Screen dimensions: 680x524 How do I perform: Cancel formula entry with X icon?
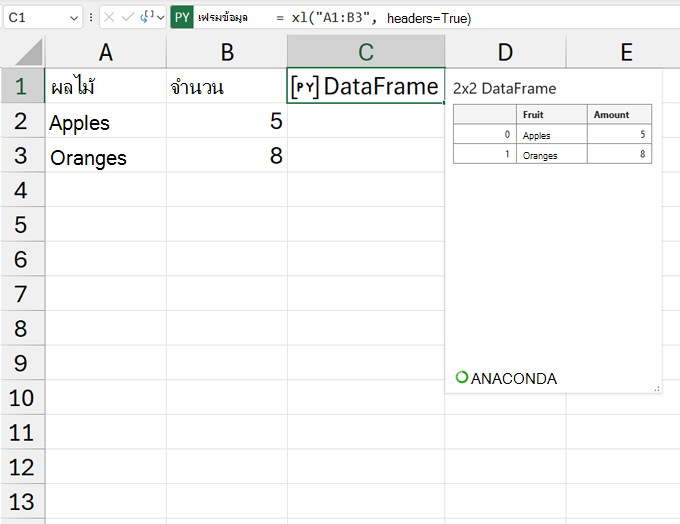click(109, 17)
